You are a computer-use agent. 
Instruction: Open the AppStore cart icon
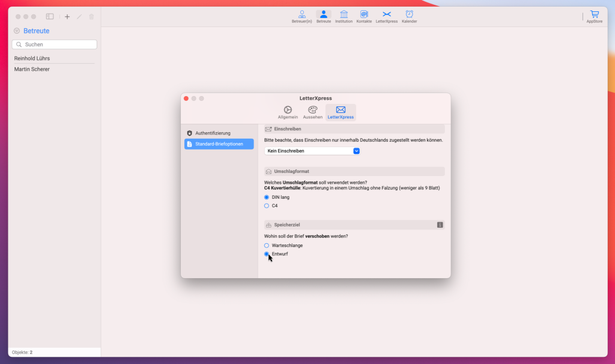click(x=595, y=17)
